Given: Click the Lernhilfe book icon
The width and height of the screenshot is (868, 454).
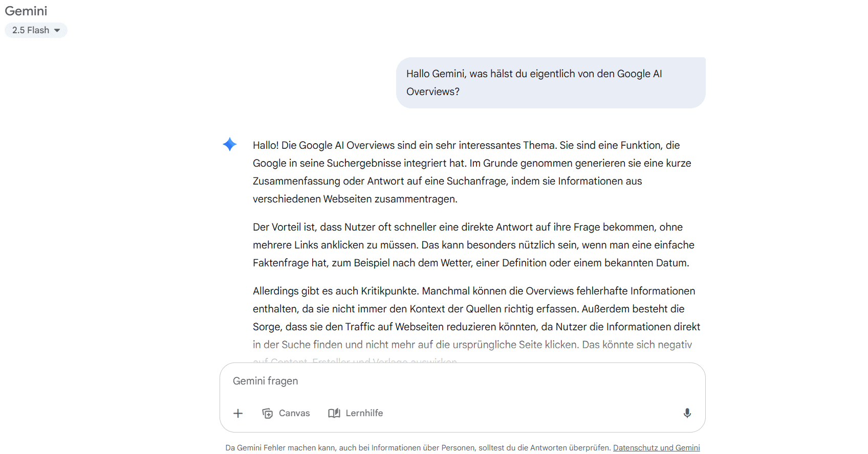Looking at the screenshot, I should coord(334,413).
